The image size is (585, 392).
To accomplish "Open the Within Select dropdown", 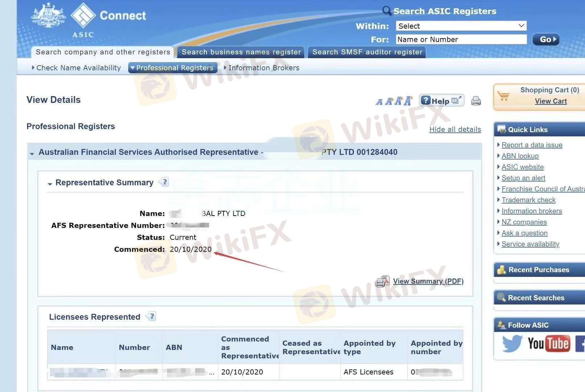I will (461, 26).
